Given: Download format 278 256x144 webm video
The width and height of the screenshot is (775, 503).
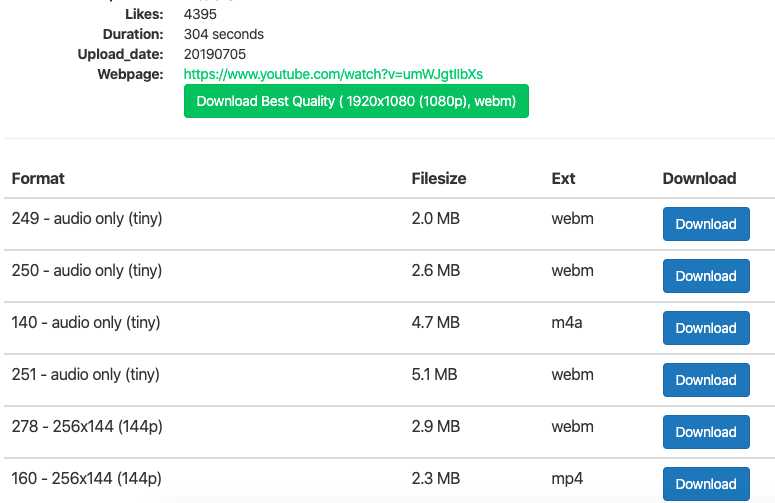Looking at the screenshot, I should pyautogui.click(x=706, y=432).
